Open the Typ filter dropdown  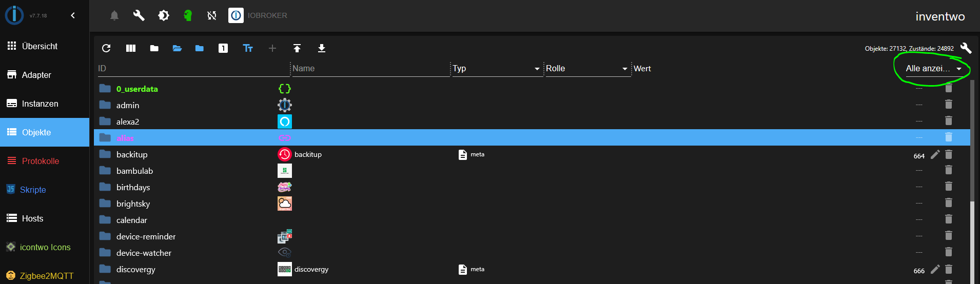coord(496,69)
